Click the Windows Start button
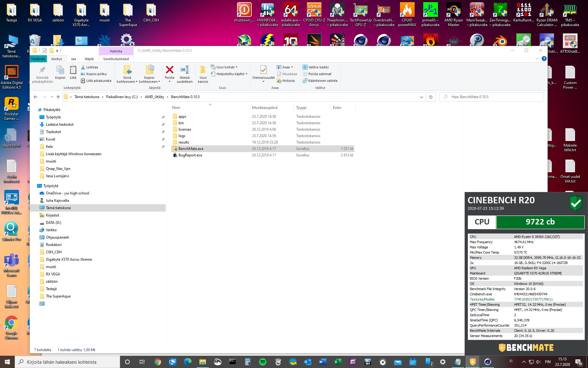The height and width of the screenshot is (368, 588). coord(7,362)
